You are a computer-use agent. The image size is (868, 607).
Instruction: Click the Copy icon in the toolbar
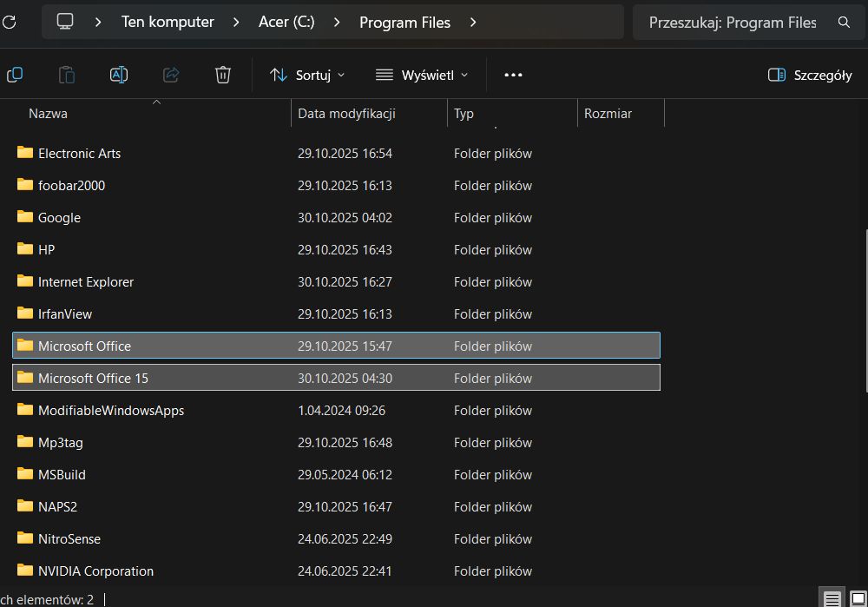pos(15,75)
